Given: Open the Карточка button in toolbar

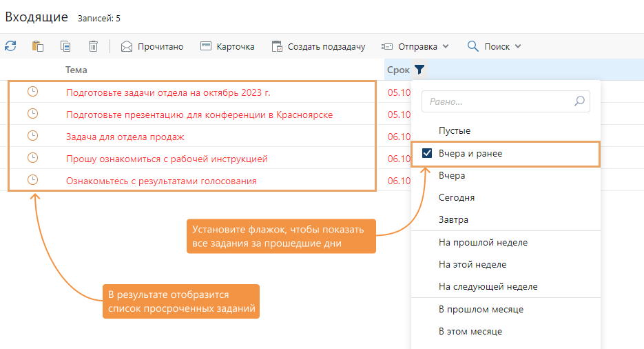Looking at the screenshot, I should coord(227,46).
